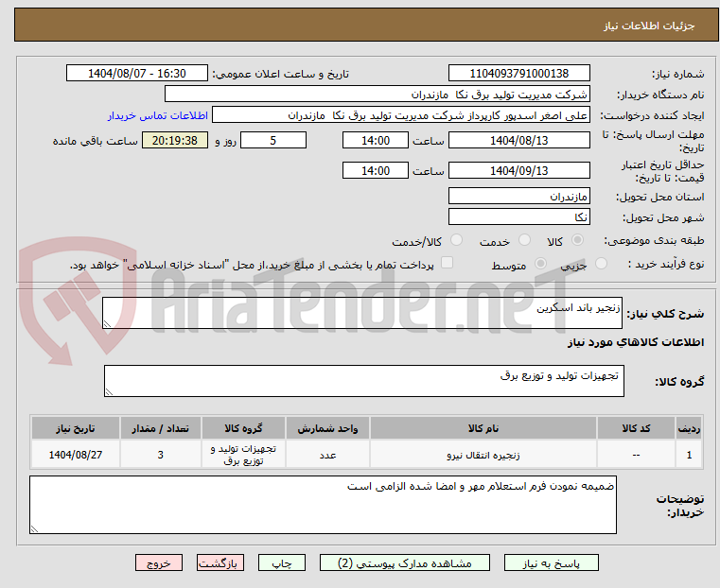
Task: Click the price validity time 14:00 field
Action: pyautogui.click(x=376, y=170)
